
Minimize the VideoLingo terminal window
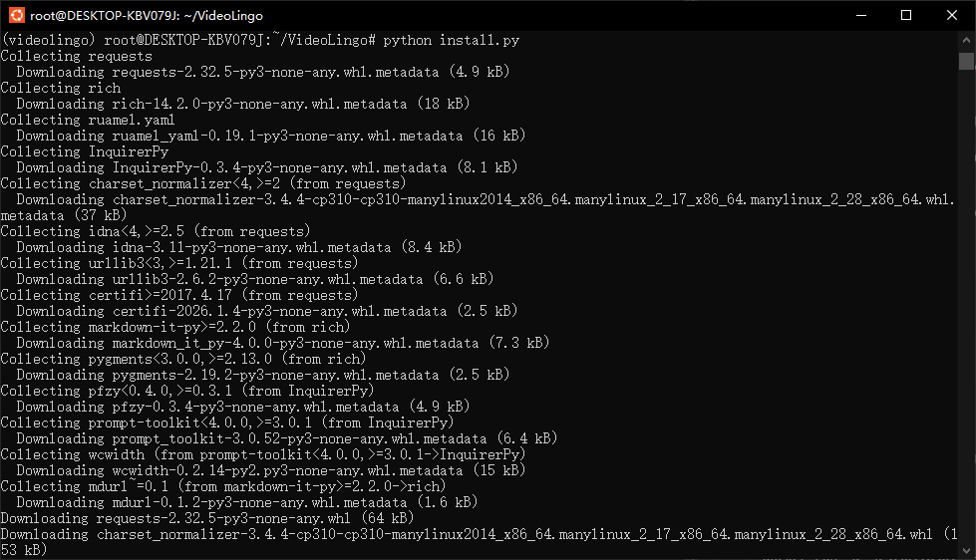860,15
